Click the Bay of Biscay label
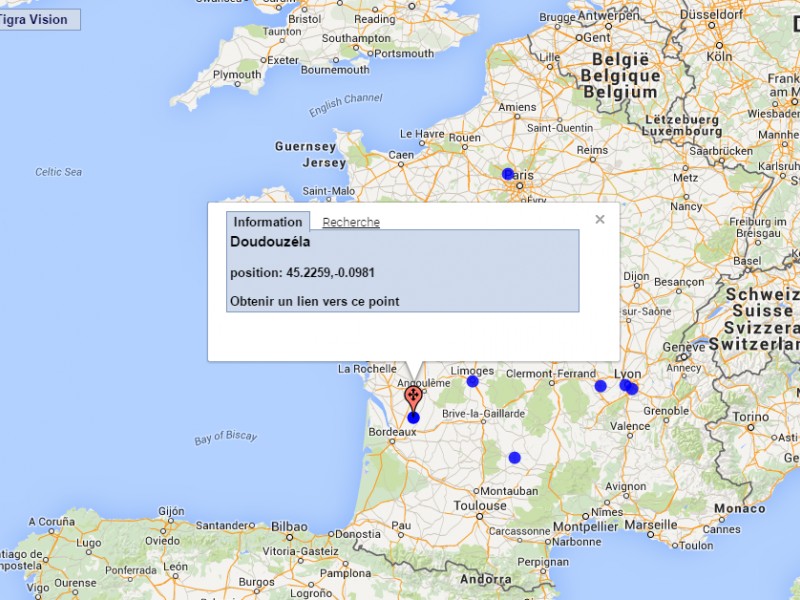 coord(225,437)
